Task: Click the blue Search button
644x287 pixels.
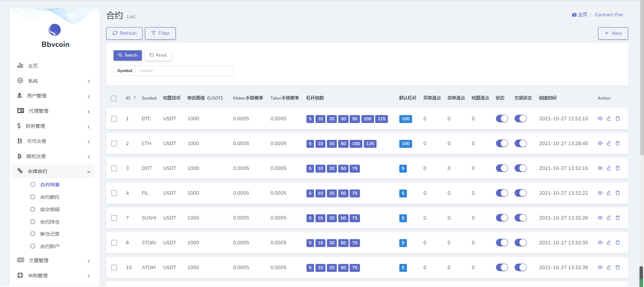Action: click(x=128, y=55)
